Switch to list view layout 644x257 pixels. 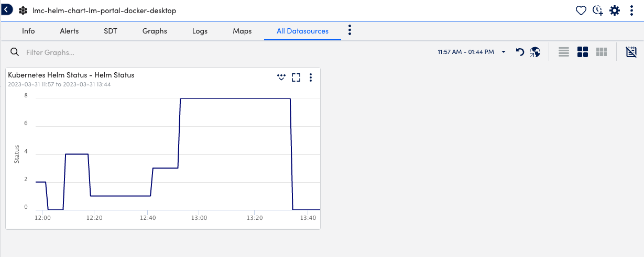564,52
